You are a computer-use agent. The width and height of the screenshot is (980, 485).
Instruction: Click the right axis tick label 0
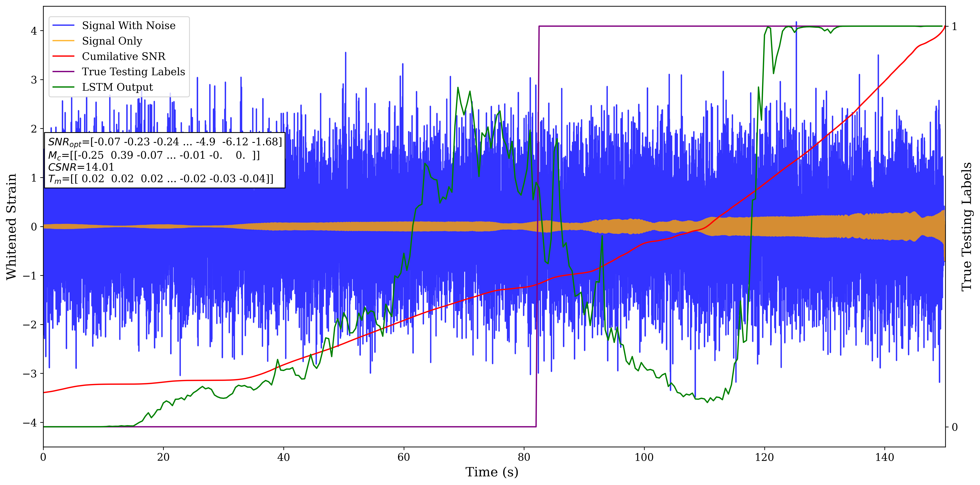pos(954,427)
